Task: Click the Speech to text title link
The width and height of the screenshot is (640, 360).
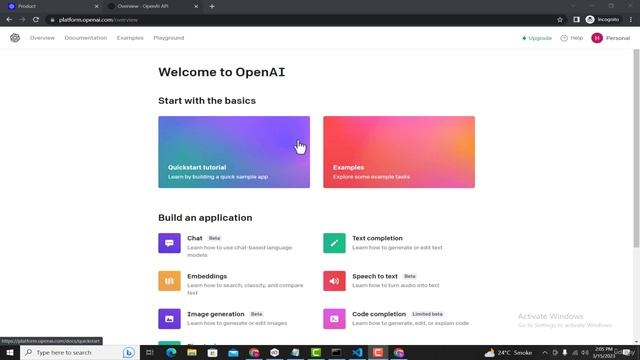Action: 375,276
